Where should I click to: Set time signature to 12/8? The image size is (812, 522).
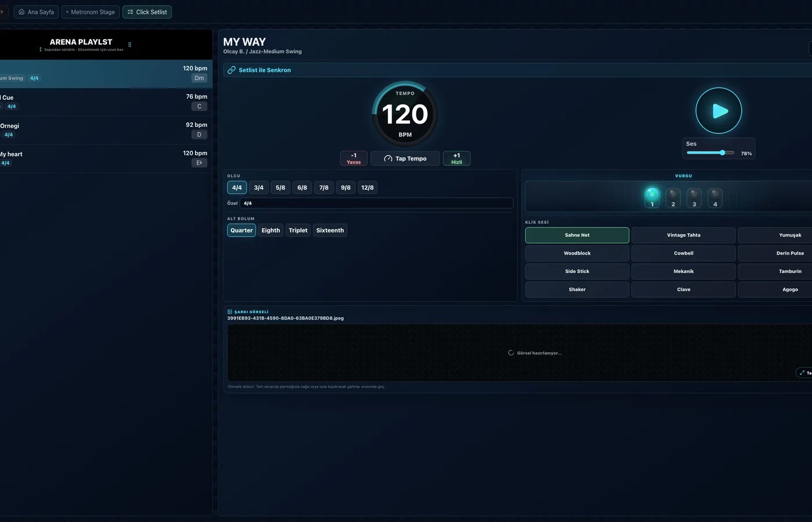click(367, 187)
